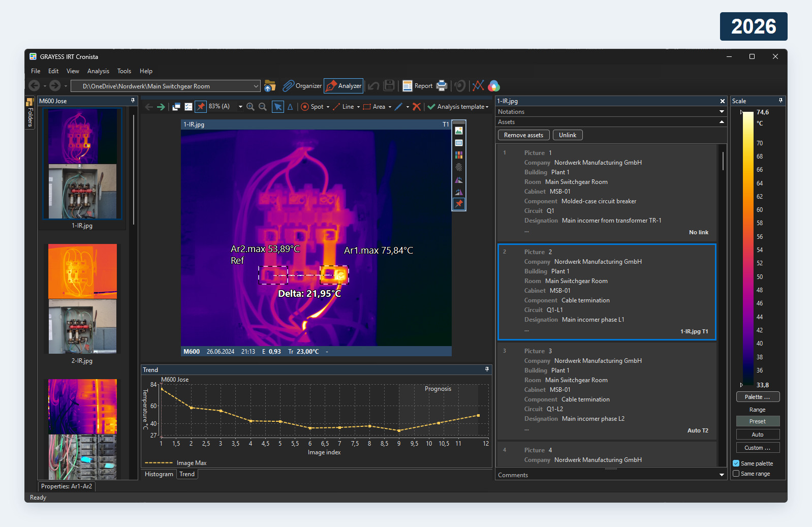Click the checklist icon in the image toolbar

(x=189, y=107)
